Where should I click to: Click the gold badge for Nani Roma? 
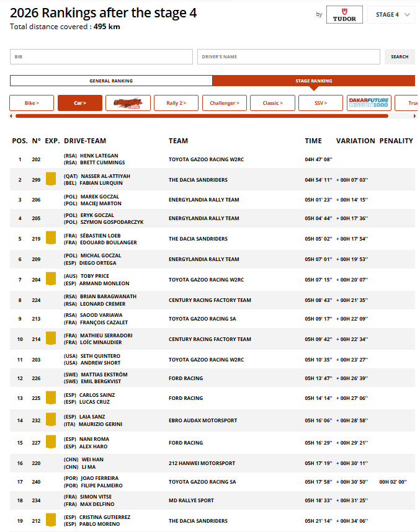click(x=51, y=441)
